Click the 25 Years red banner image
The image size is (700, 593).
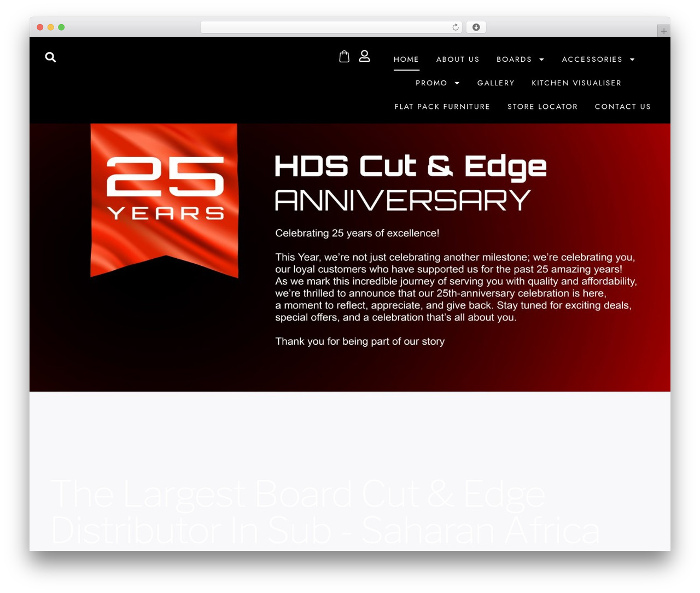164,200
